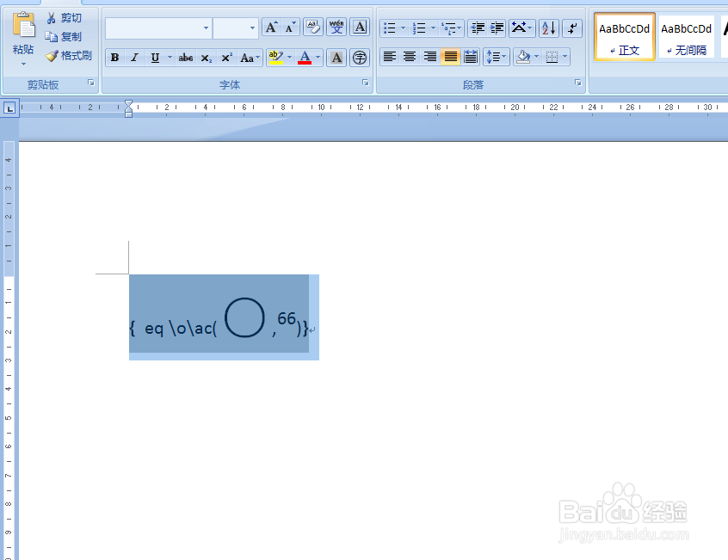Expand the font size dropdown arrow
Viewport: 728px width, 560px height.
252,28
